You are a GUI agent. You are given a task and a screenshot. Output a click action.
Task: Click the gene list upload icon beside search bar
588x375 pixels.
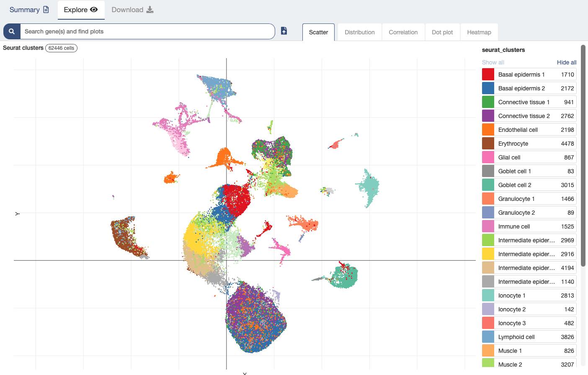pos(284,31)
